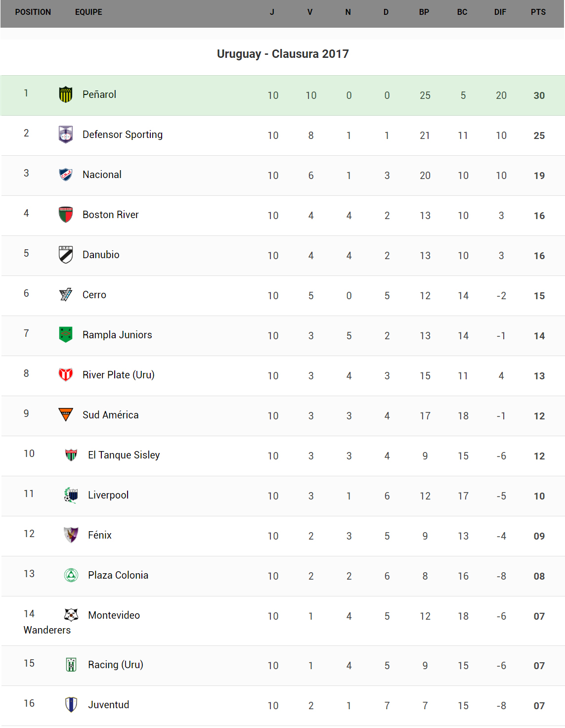The height and width of the screenshot is (728, 565).
Task: Click the Danubio club crest icon
Action: [66, 255]
